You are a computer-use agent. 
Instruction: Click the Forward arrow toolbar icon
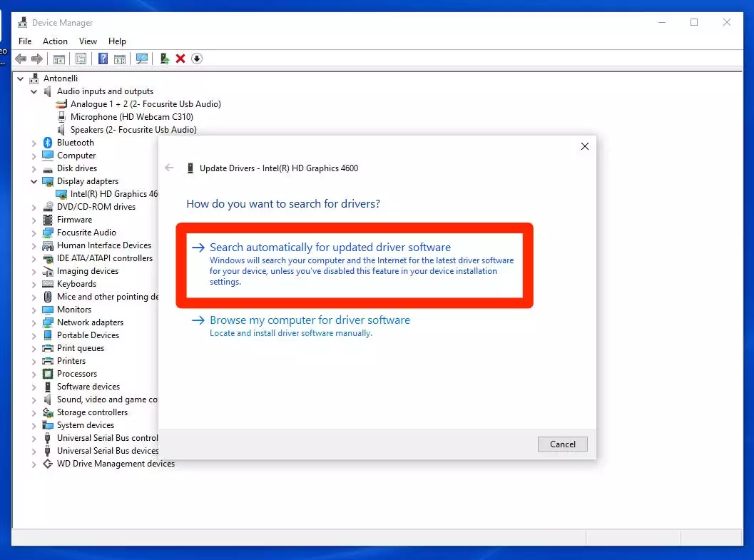[x=37, y=58]
